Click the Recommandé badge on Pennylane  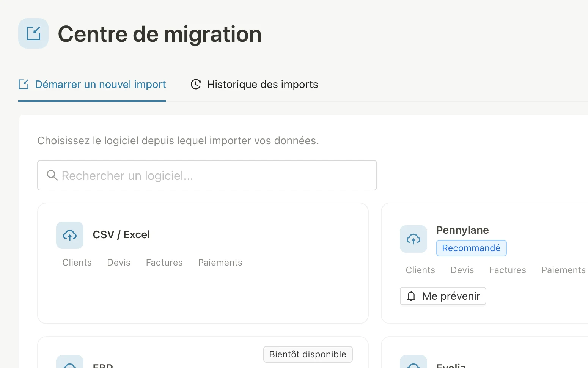click(472, 248)
